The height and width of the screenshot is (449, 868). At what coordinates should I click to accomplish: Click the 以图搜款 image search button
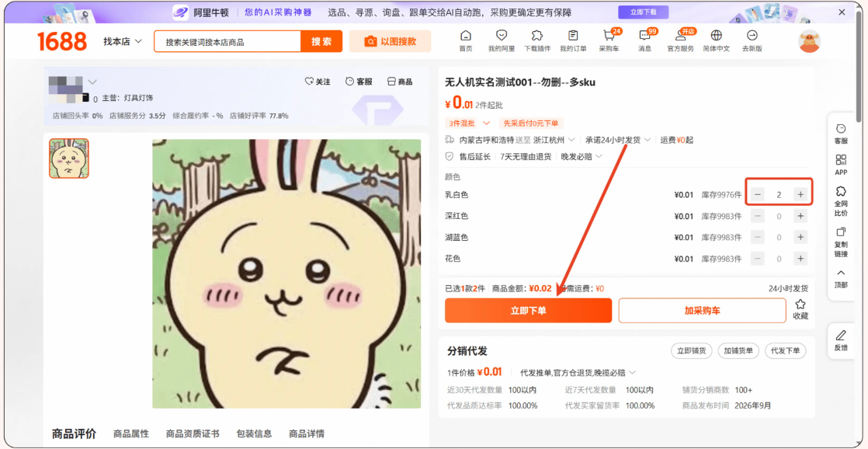click(390, 41)
